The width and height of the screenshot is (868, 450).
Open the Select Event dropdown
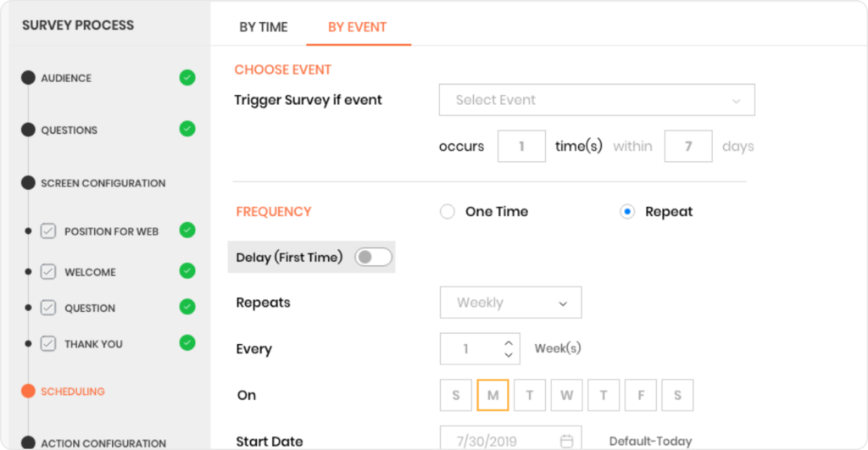click(597, 100)
